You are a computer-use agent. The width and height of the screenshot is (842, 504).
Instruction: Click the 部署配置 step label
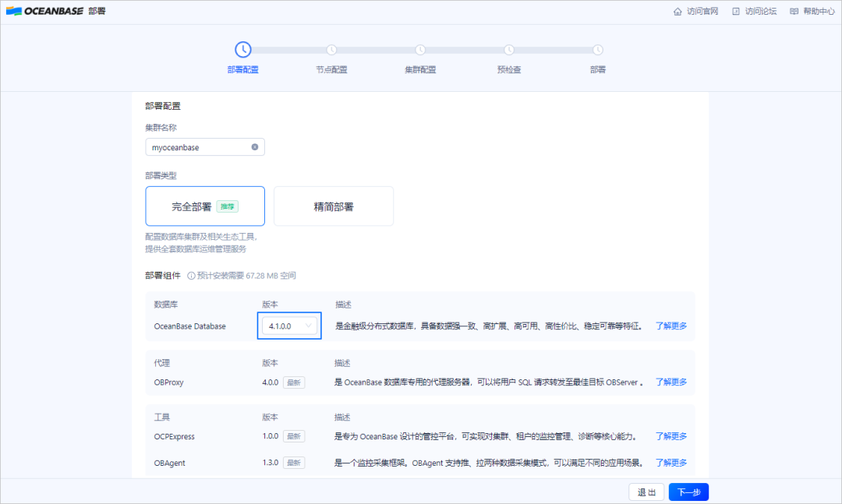(242, 69)
